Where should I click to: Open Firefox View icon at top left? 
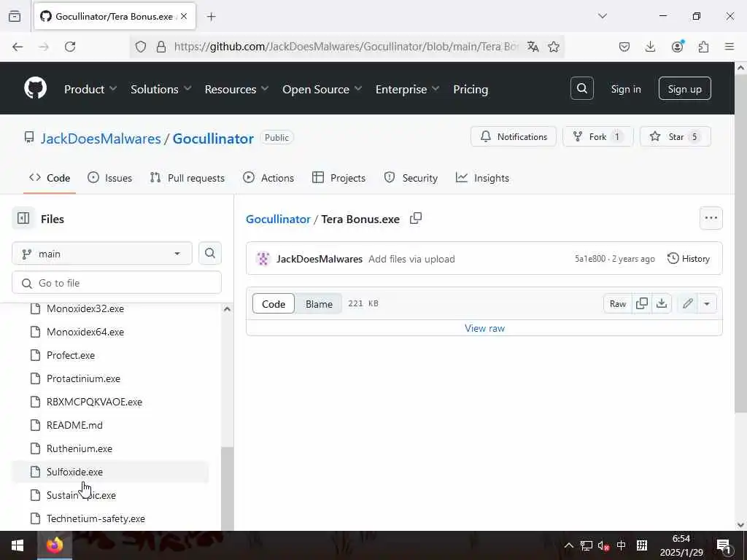click(15, 16)
